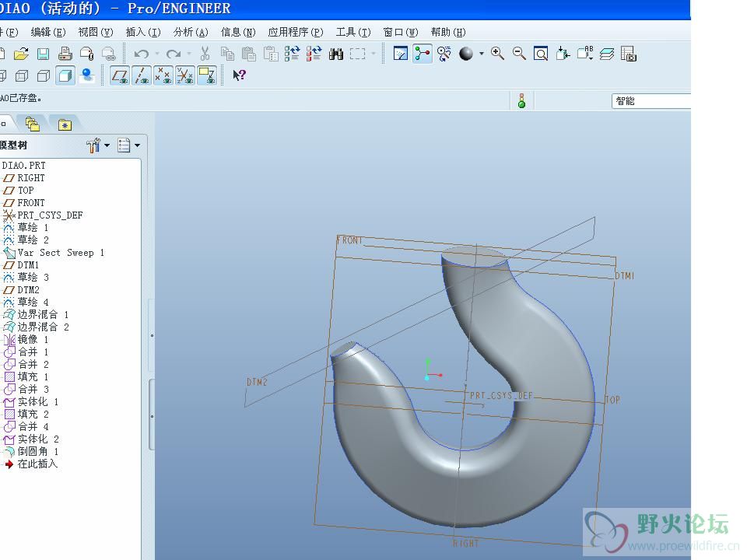Expand the model tree Show dropdown arrow
This screenshot has width=747, height=560.
[137, 145]
